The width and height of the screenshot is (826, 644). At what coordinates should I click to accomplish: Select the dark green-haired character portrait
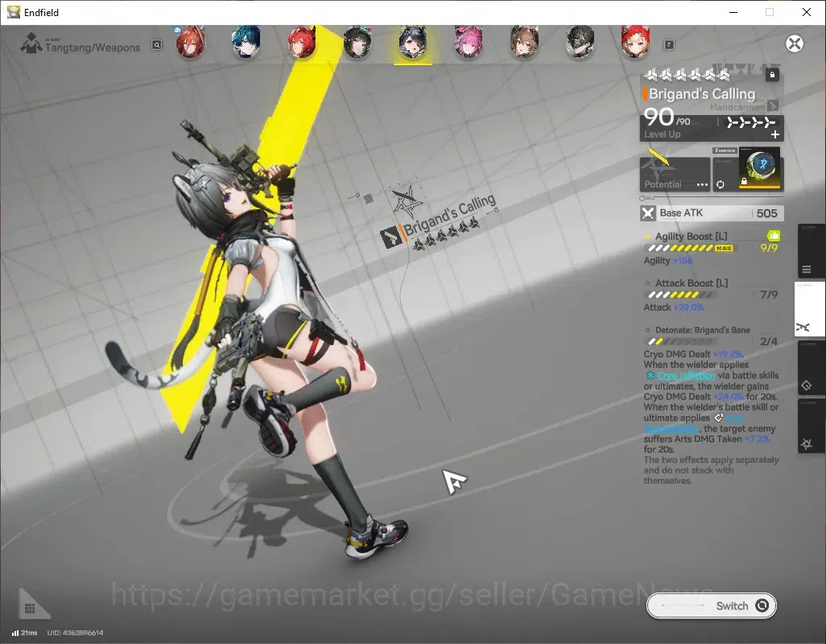[x=357, y=42]
